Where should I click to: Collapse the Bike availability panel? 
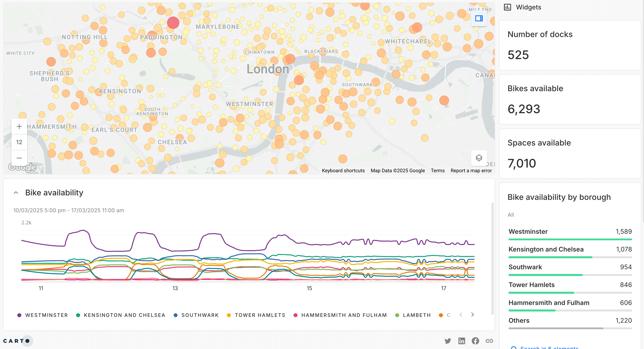[16, 193]
